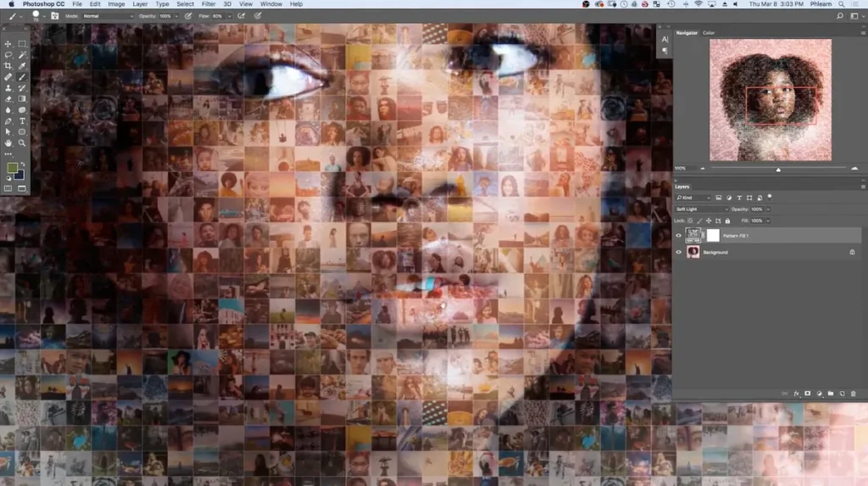Select the Magic Wand tool
Image resolution: width=868 pixels, height=486 pixels.
point(23,54)
